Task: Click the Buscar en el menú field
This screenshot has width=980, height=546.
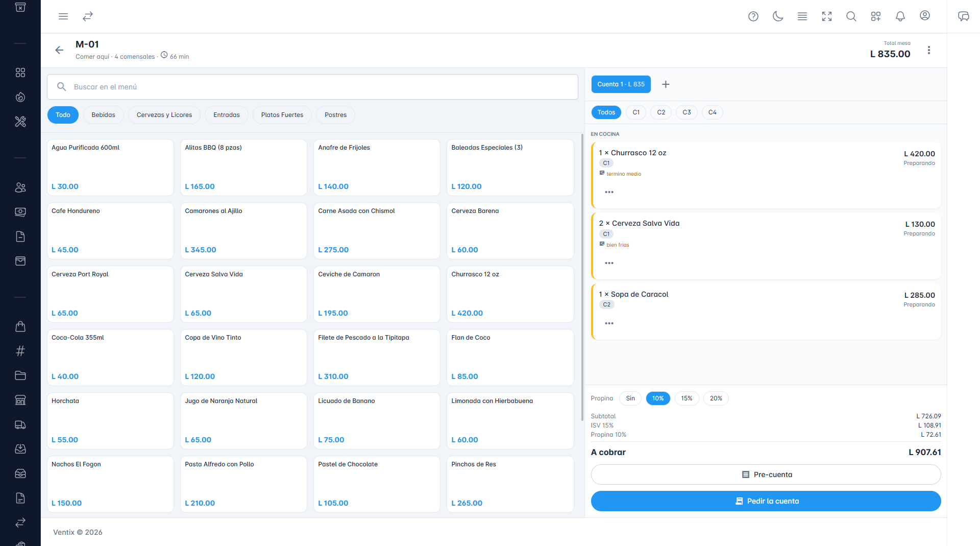Action: pos(312,87)
